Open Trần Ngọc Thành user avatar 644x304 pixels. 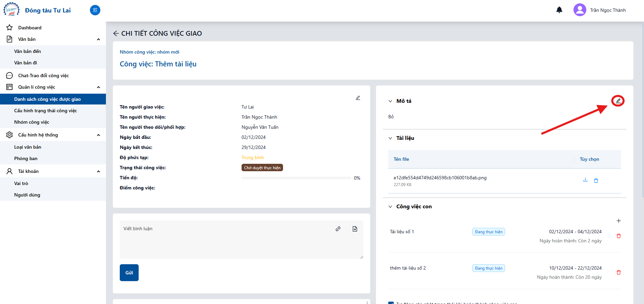pyautogui.click(x=580, y=10)
